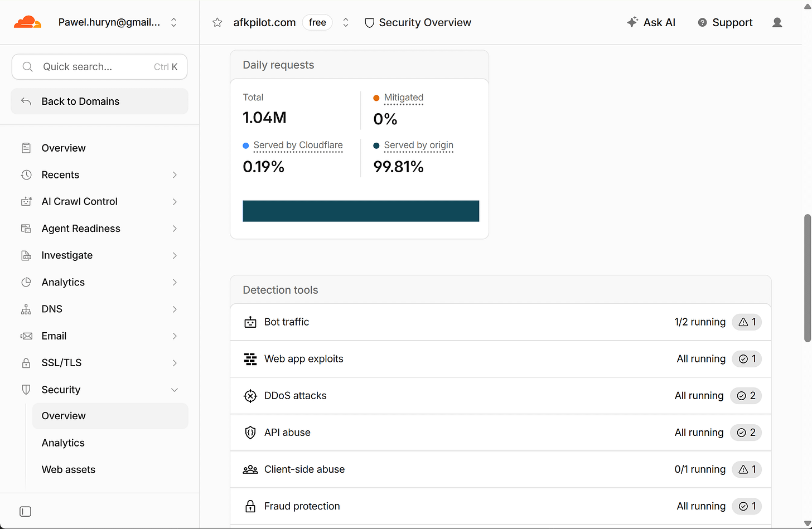Click the Fraud protection lock icon
812x529 pixels.
(x=250, y=506)
